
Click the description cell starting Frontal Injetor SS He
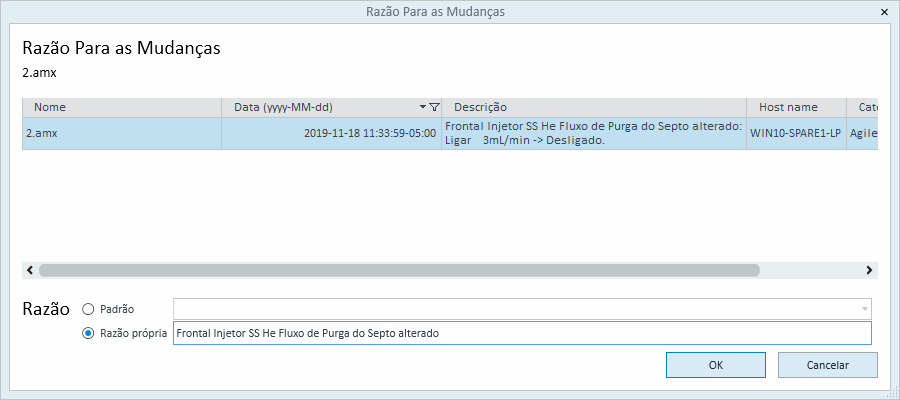coord(594,133)
